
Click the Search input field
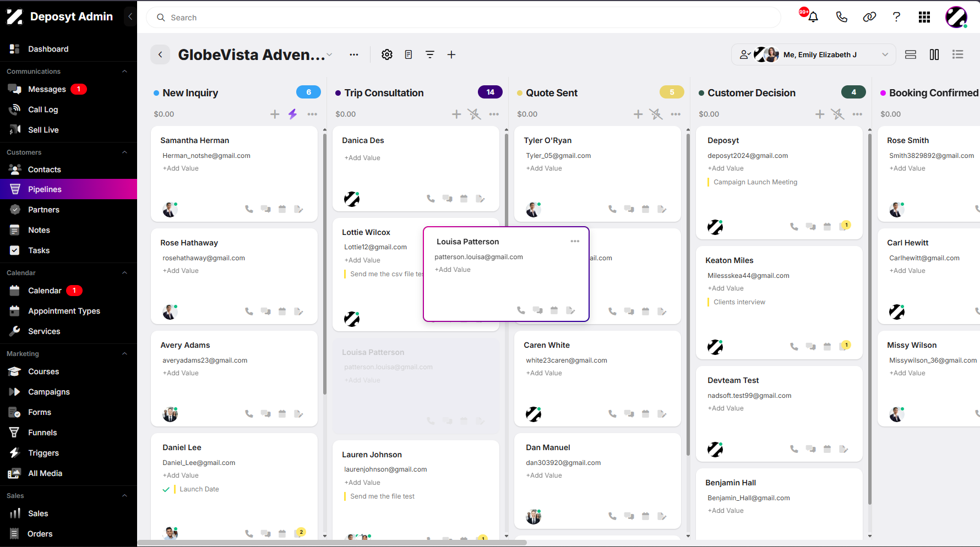click(464, 18)
